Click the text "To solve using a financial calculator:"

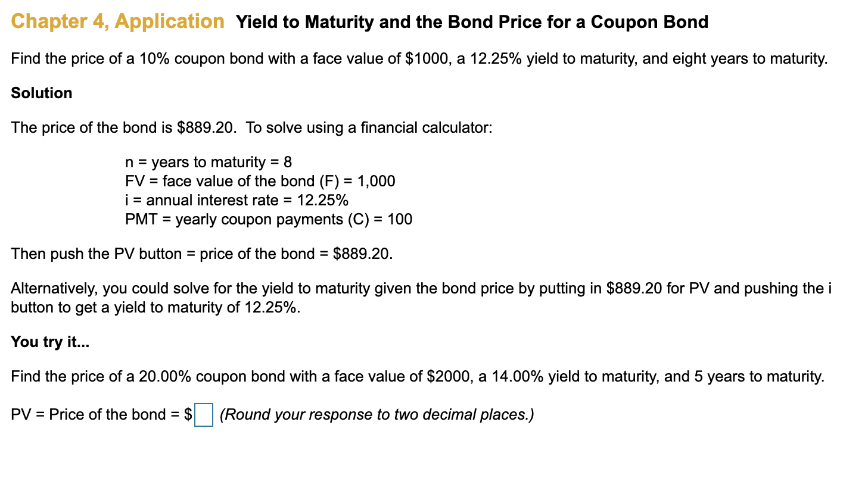369,127
